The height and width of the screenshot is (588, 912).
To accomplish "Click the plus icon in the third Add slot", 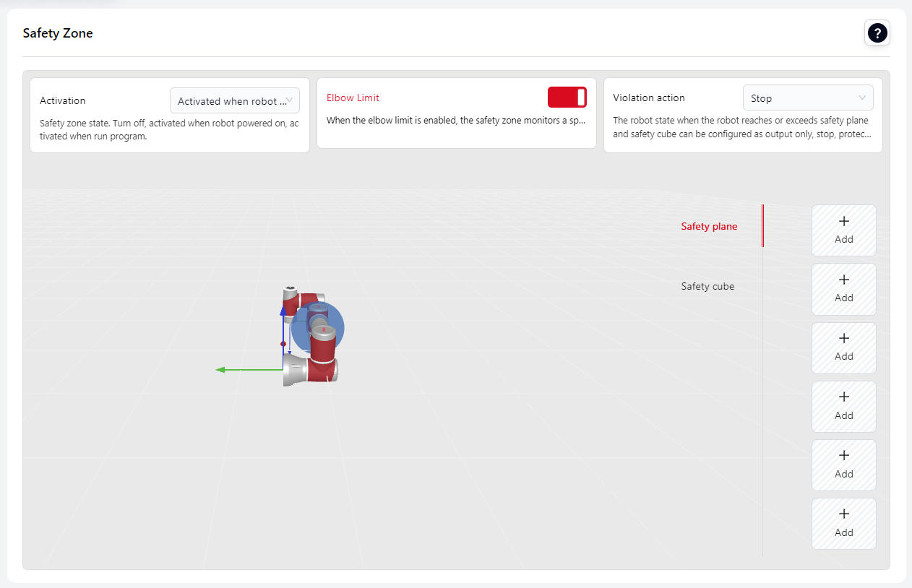I will point(844,338).
